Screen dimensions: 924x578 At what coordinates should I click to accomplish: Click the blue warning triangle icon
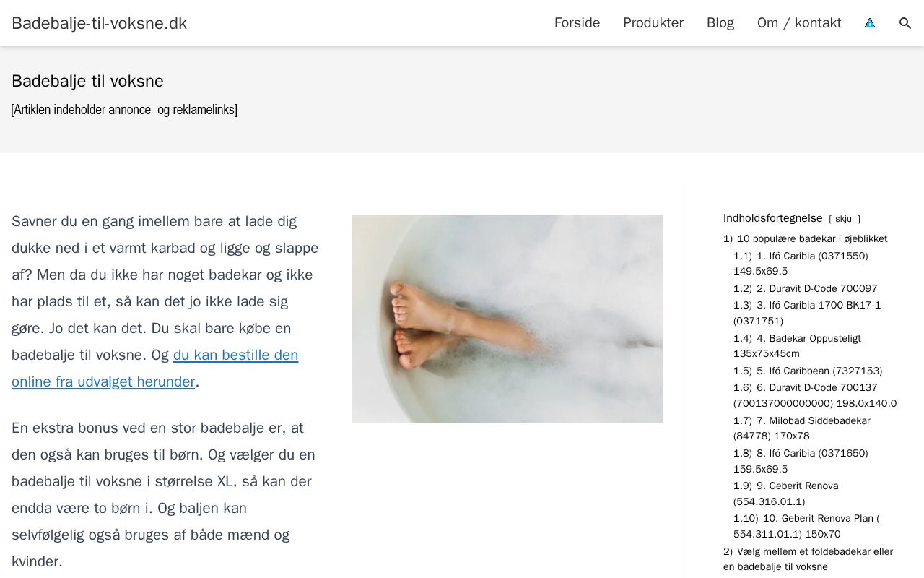tap(870, 23)
